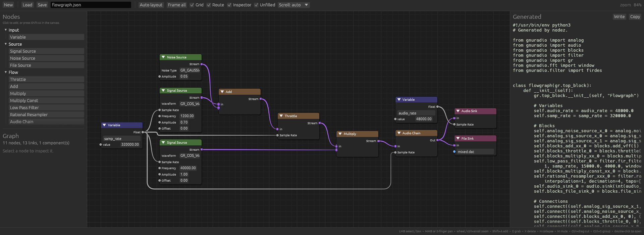Copy the generated code

click(x=635, y=17)
